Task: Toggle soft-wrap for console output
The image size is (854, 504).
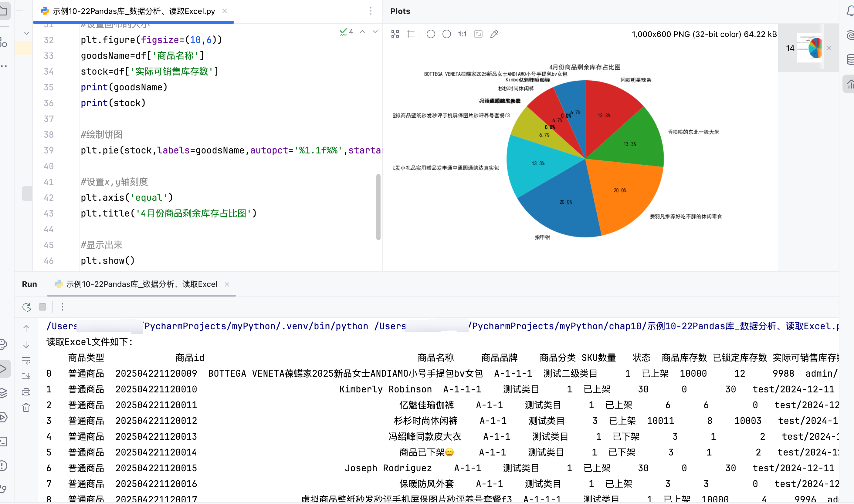Action: (x=26, y=360)
